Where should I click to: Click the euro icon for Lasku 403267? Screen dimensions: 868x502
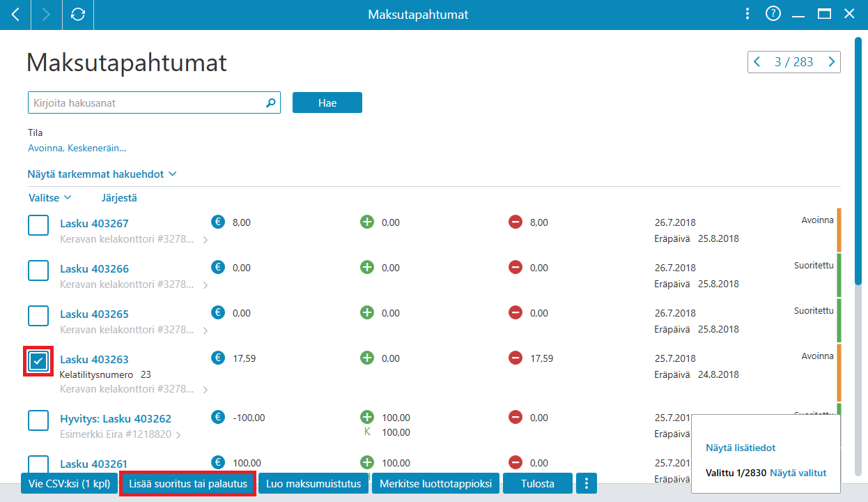[218, 222]
